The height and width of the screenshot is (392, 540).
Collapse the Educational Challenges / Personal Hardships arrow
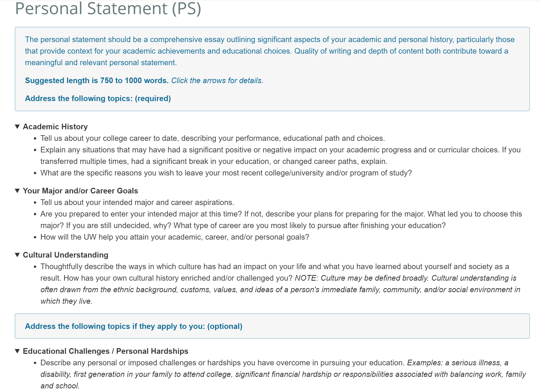[x=17, y=351]
